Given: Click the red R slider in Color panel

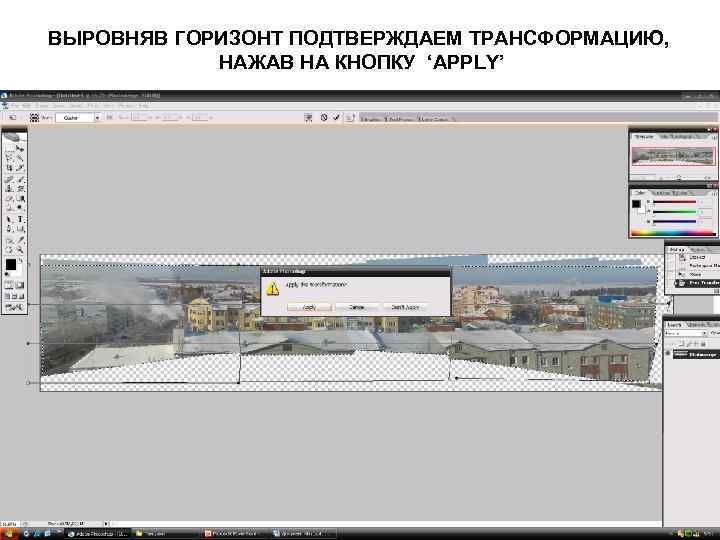Looking at the screenshot, I should (x=674, y=202).
